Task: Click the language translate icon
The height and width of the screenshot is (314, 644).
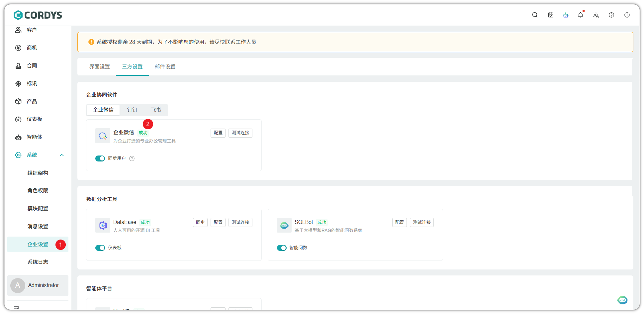Action: (596, 15)
